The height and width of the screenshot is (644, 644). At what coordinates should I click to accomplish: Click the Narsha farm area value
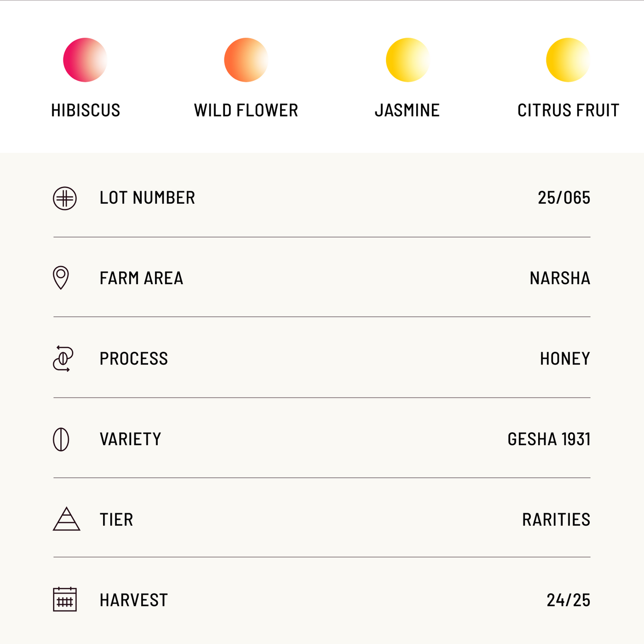pos(560,278)
